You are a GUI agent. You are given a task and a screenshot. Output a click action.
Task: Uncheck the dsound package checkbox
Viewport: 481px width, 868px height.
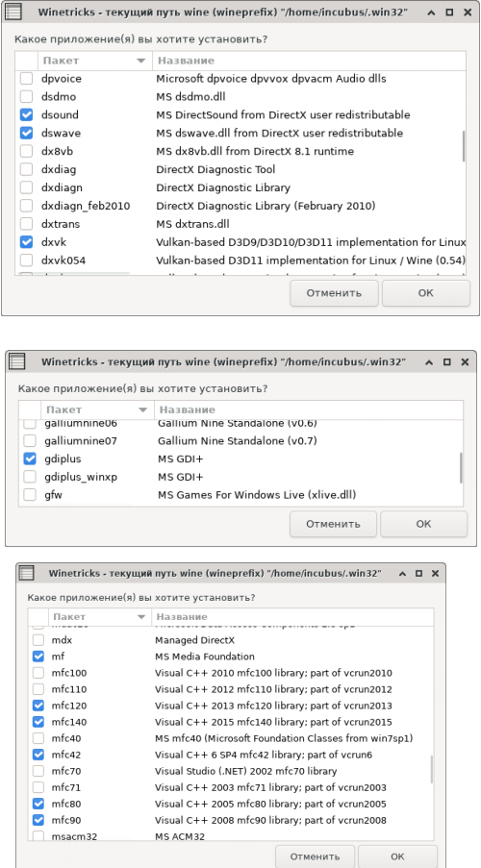[x=26, y=115]
